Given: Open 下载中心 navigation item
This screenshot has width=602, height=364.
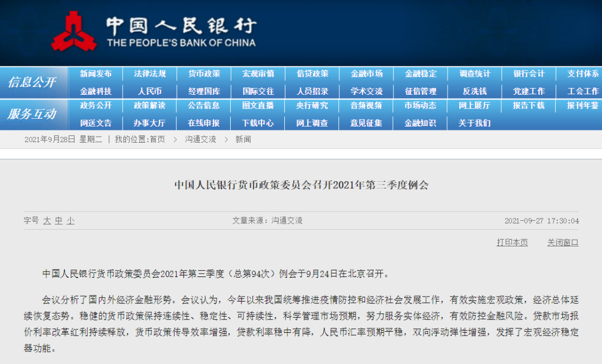Looking at the screenshot, I should pyautogui.click(x=258, y=123).
